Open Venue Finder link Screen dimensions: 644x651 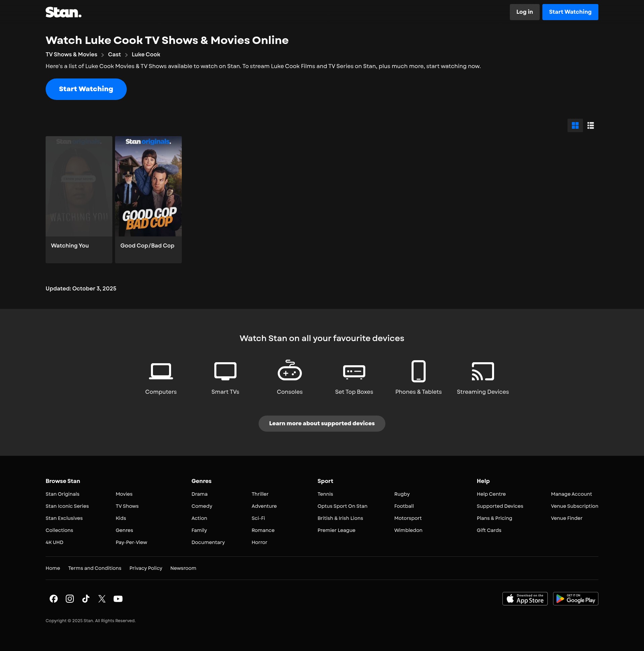pyautogui.click(x=567, y=518)
